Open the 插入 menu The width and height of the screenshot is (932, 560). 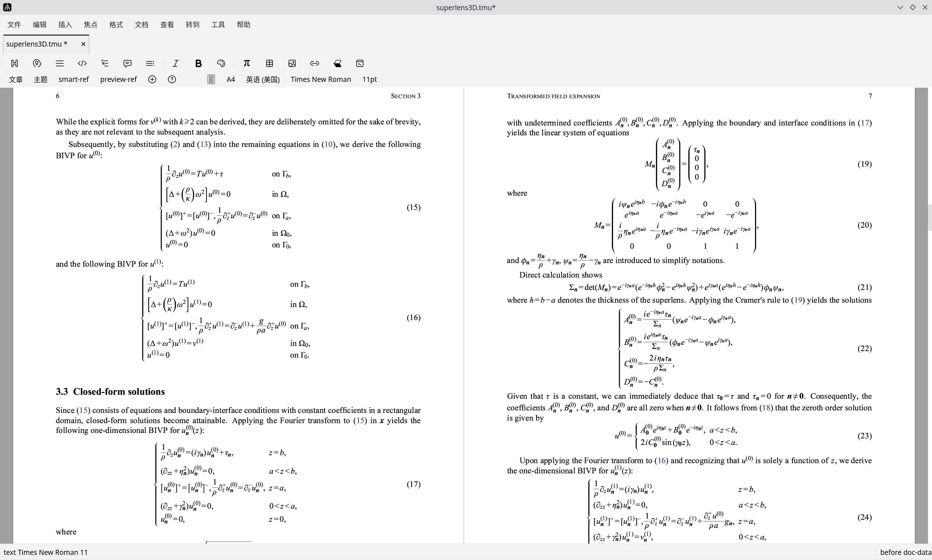[65, 24]
